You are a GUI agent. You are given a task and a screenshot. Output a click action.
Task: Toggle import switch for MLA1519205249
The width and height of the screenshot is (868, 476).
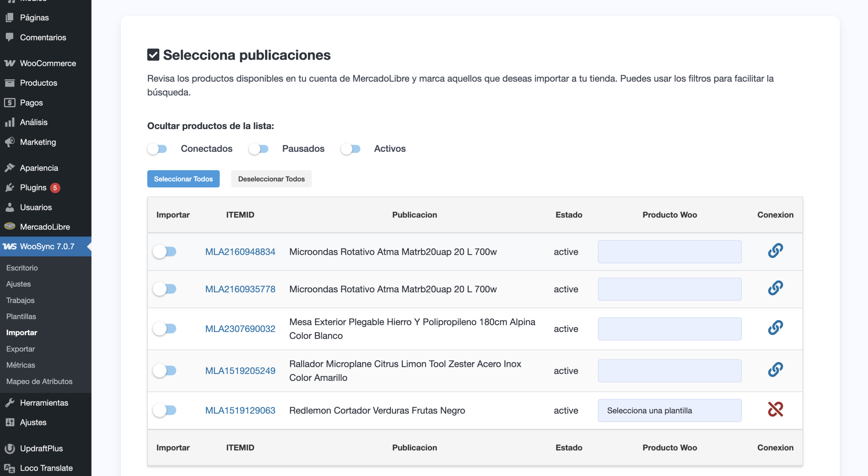coord(164,371)
